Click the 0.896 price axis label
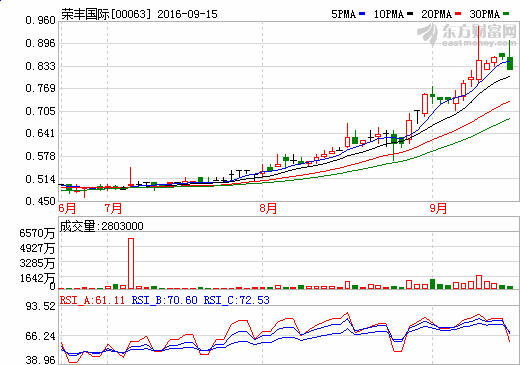 pos(40,43)
